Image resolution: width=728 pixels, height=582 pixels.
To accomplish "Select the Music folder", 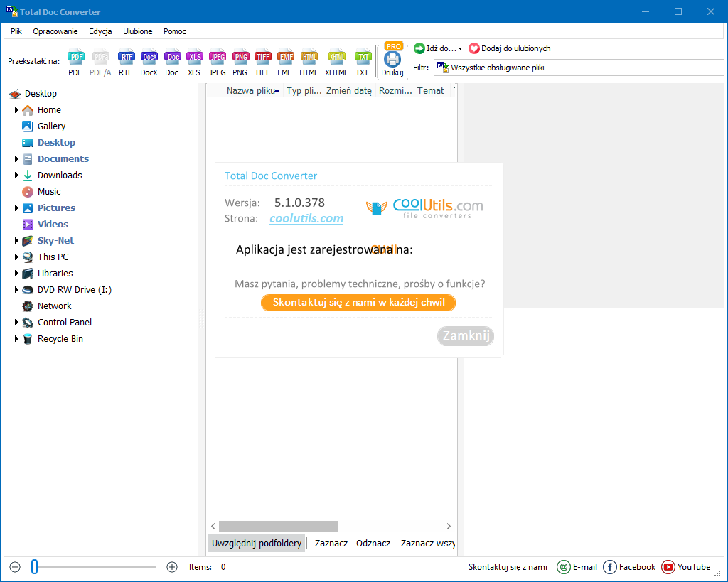I will pos(49,192).
